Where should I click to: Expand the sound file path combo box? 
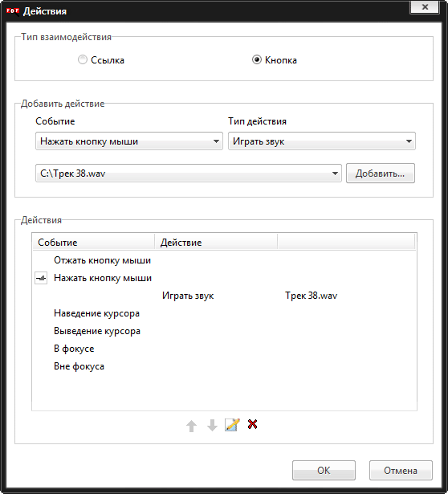click(189, 173)
